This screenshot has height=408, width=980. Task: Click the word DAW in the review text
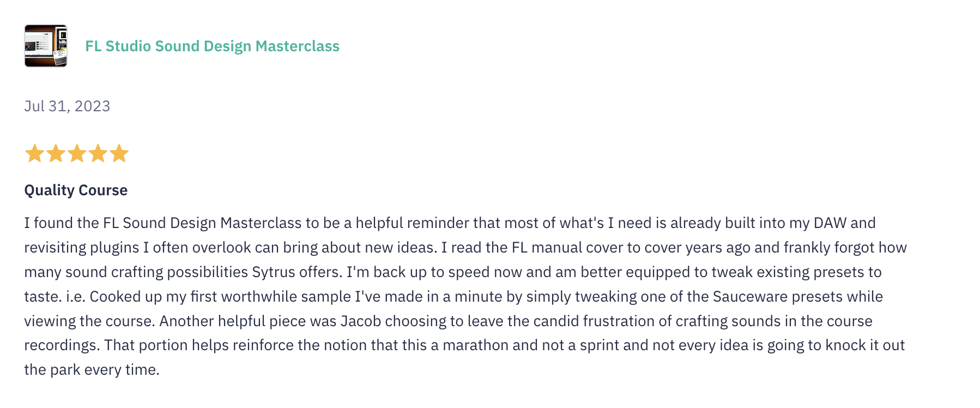click(x=830, y=223)
